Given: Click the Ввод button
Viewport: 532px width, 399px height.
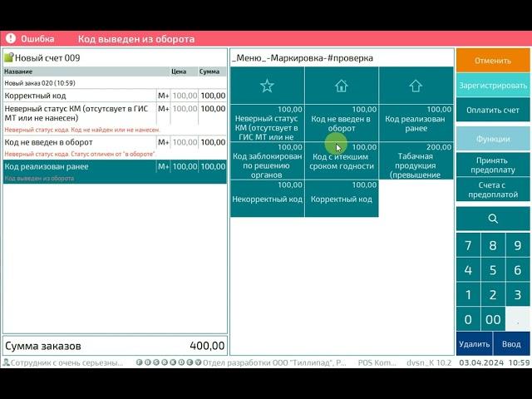Looking at the screenshot, I should [511, 343].
